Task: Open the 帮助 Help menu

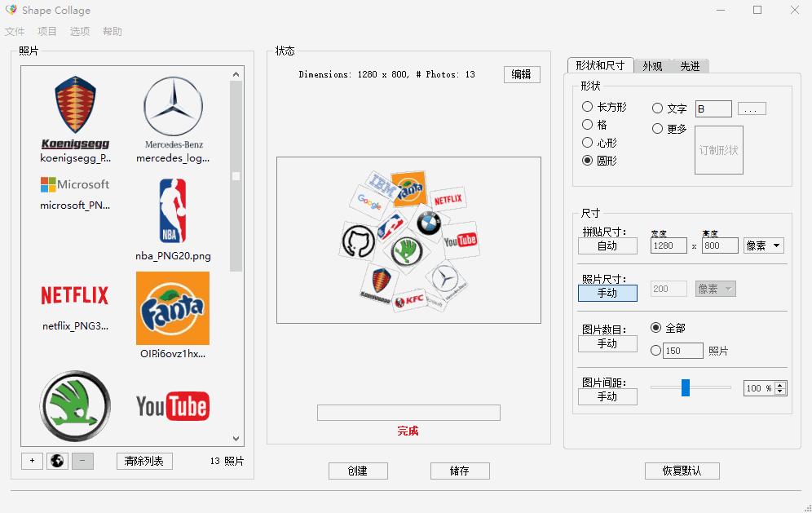Action: point(113,31)
